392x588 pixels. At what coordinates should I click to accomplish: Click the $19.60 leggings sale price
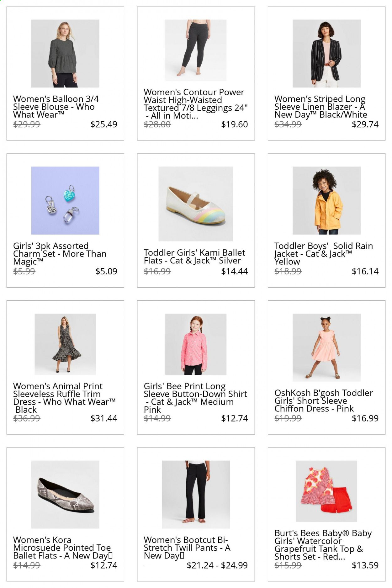[234, 124]
